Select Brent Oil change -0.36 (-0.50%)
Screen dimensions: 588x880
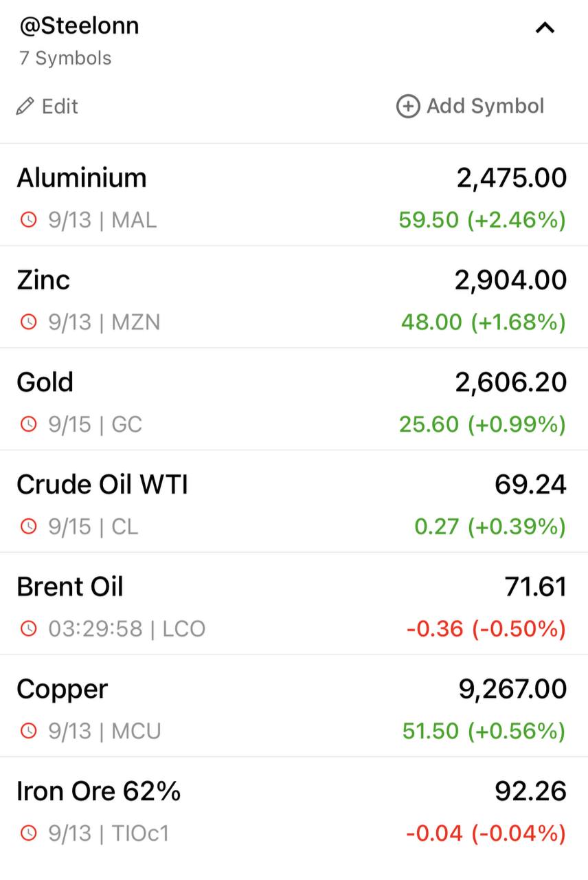[x=486, y=628]
